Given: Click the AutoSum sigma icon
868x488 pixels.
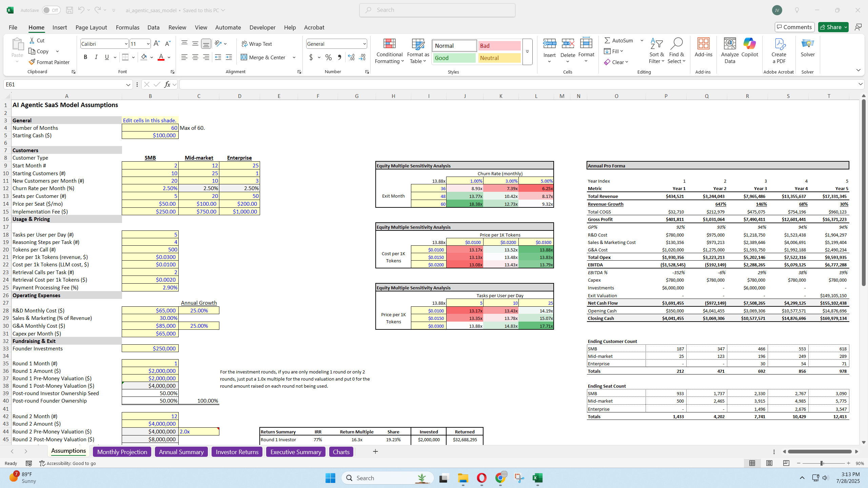Looking at the screenshot, I should pyautogui.click(x=607, y=40).
